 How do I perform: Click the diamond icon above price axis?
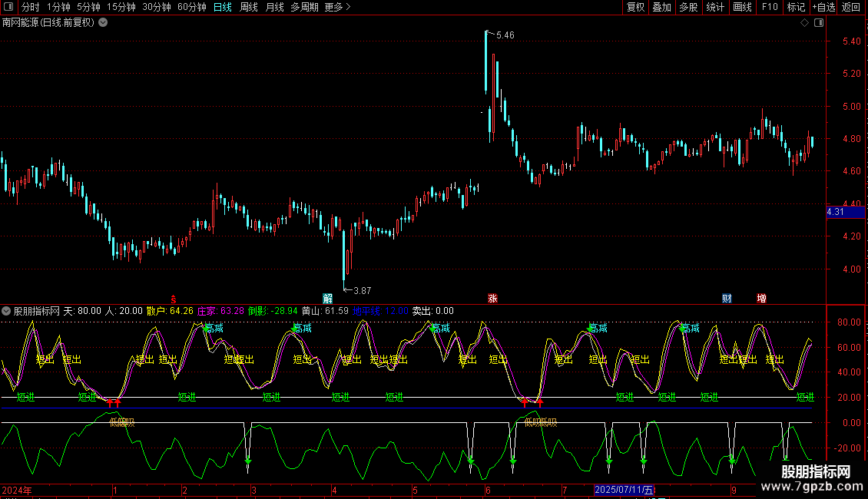[804, 22]
